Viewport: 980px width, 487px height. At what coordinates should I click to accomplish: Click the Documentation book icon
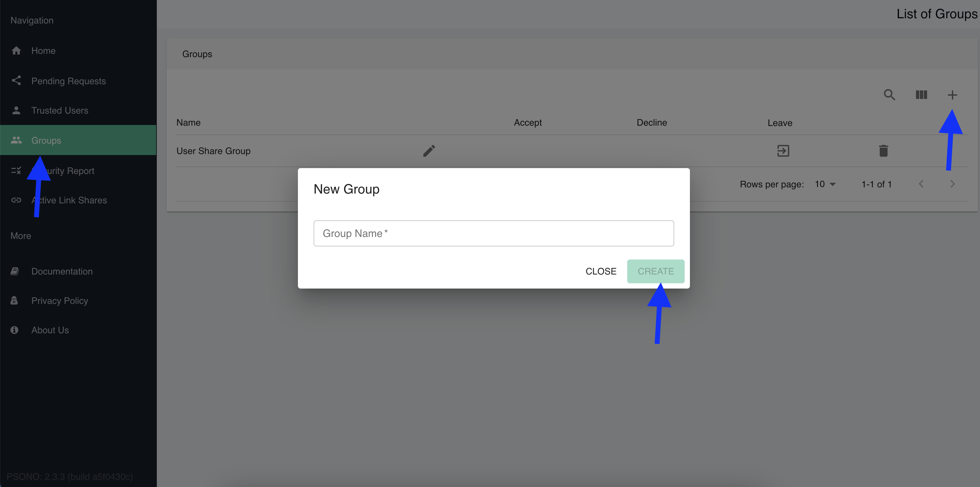click(15, 271)
